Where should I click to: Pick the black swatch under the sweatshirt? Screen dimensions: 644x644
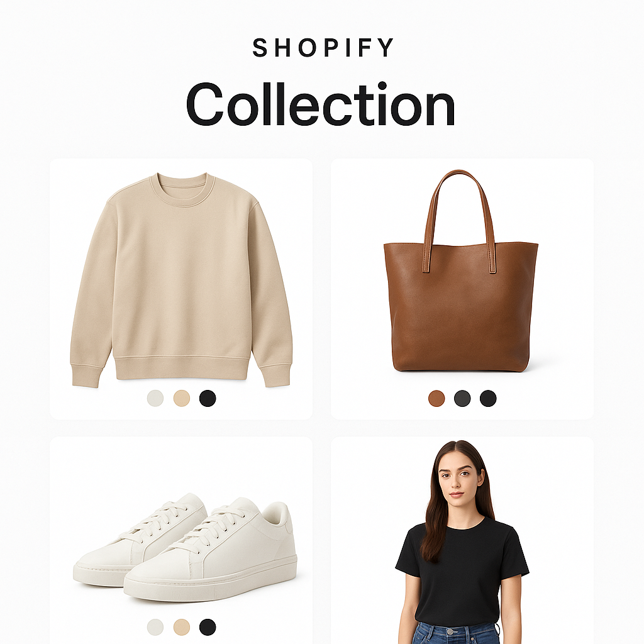pos(208,398)
